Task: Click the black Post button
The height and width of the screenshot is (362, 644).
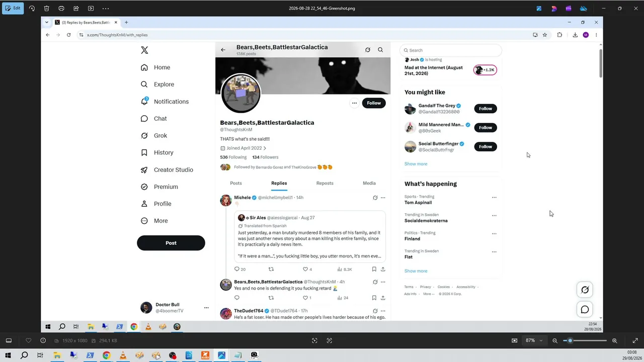Action: click(171, 243)
